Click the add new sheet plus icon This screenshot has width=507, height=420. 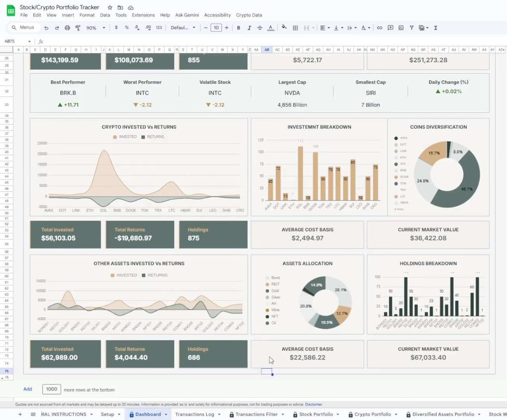point(20,414)
